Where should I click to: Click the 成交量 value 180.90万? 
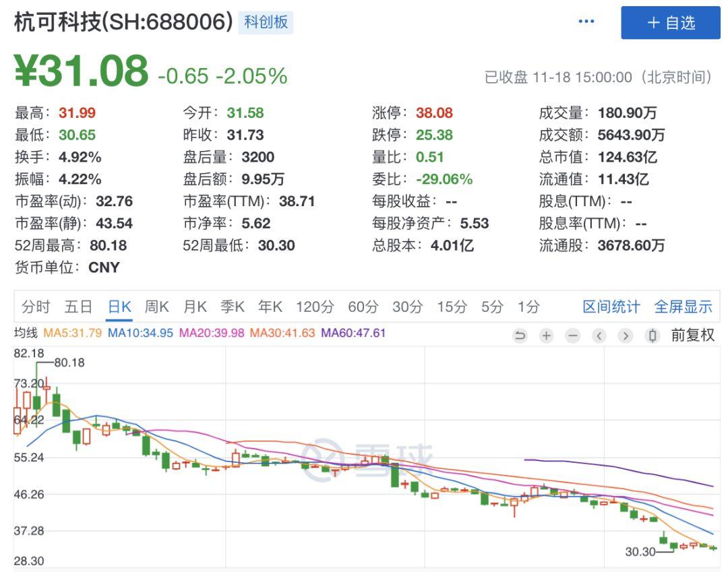pyautogui.click(x=628, y=113)
